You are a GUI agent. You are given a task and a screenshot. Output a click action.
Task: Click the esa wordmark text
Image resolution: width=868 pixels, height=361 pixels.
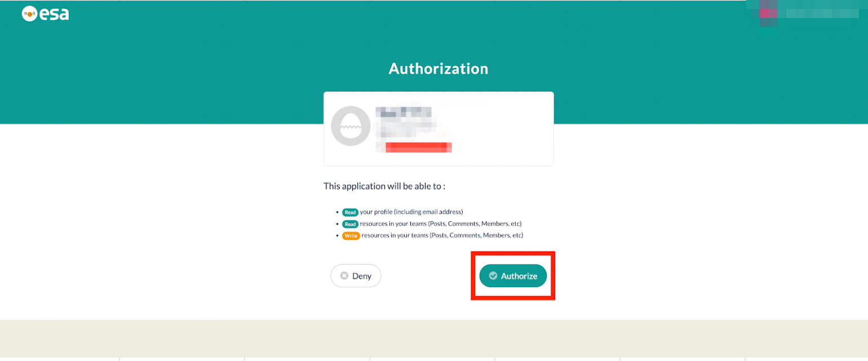54,14
